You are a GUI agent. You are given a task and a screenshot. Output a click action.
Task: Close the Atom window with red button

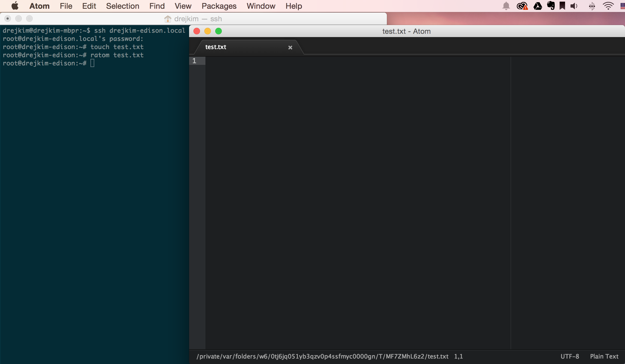[197, 31]
